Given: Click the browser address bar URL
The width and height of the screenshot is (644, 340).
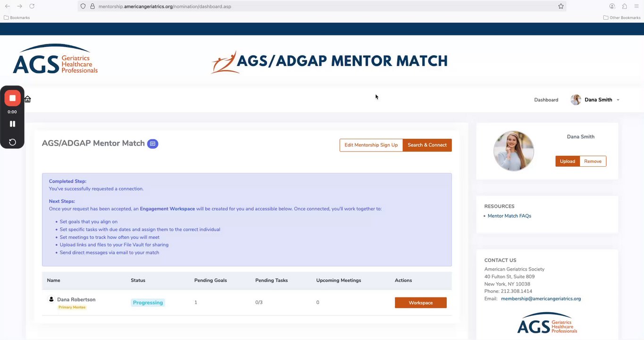Looking at the screenshot, I should (165, 6).
